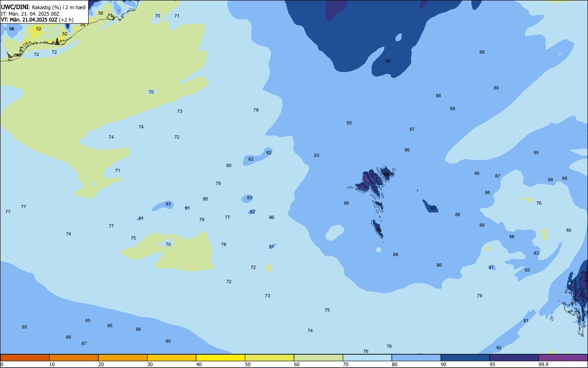This screenshot has width=588, height=368.
Task: Click the 50–60 pale yellow legend segment
Action: (269, 357)
